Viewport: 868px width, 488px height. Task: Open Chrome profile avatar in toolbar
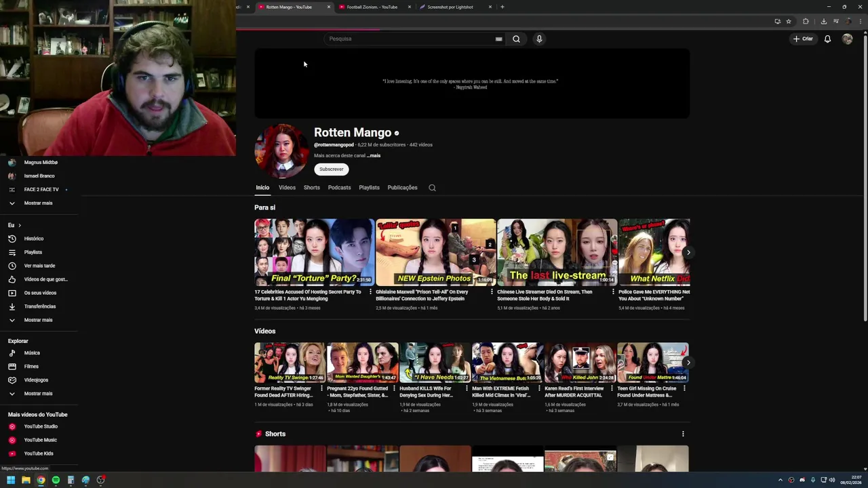click(849, 21)
